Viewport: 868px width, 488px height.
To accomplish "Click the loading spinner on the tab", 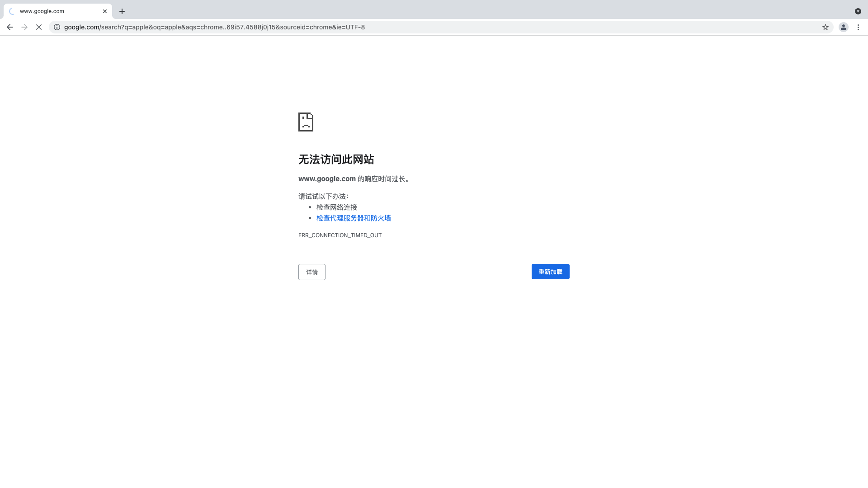I will pos(12,11).
